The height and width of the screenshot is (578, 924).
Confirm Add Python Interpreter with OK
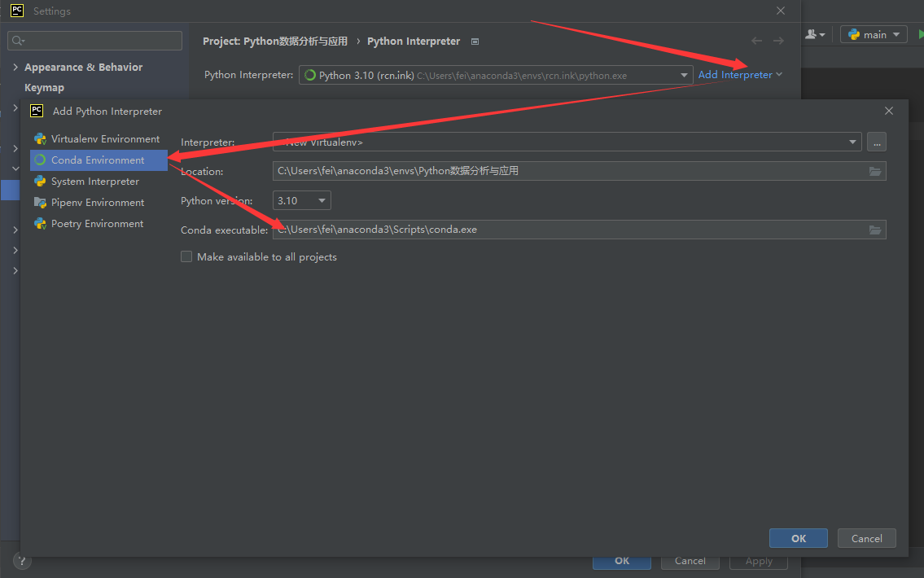click(799, 539)
